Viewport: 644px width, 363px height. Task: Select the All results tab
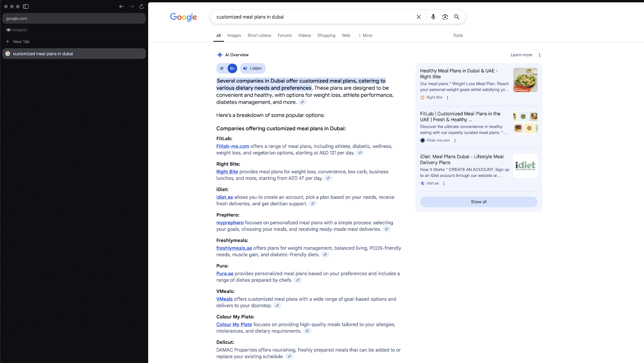click(x=219, y=35)
